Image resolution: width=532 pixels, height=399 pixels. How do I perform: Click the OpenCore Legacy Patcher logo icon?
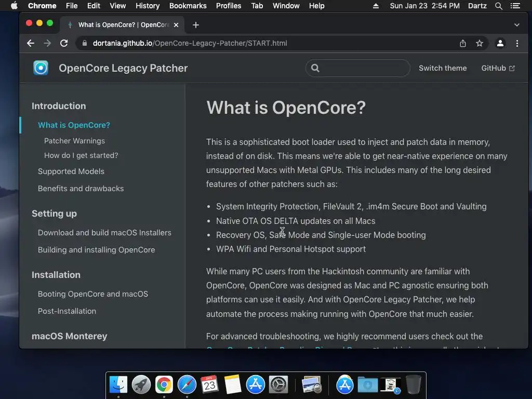[x=41, y=68]
